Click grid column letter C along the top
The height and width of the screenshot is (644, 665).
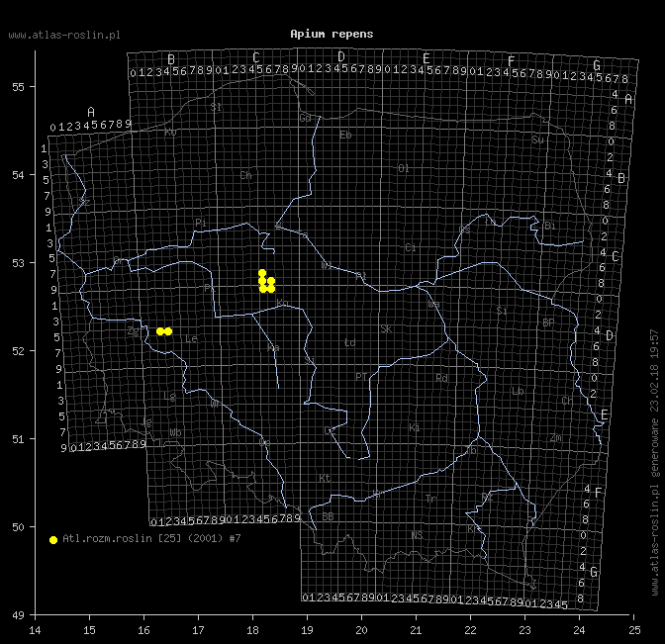(255, 57)
